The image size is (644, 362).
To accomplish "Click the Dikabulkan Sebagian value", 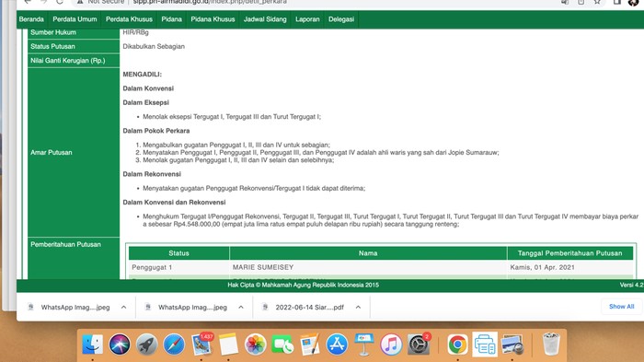I will (154, 46).
